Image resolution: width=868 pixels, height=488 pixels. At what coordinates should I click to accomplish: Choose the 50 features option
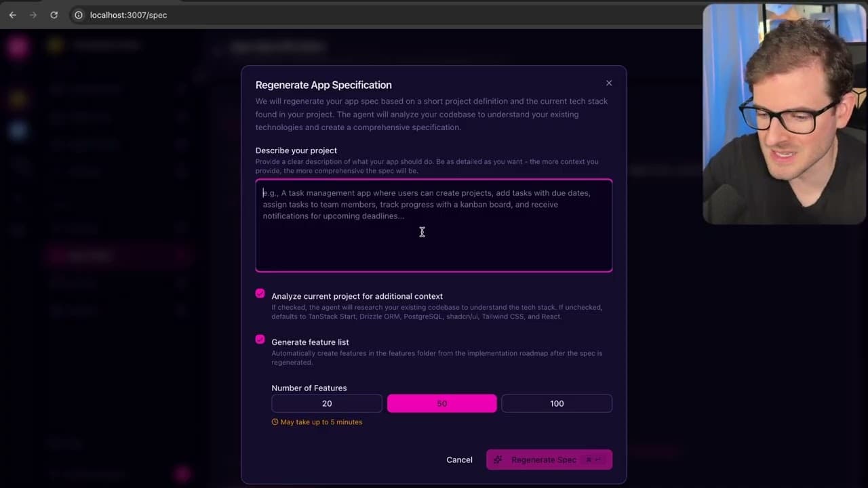point(441,403)
